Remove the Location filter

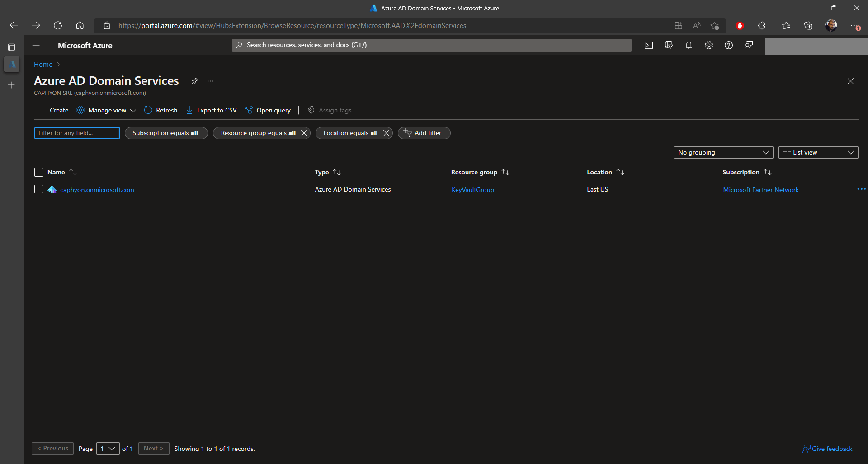[386, 133]
